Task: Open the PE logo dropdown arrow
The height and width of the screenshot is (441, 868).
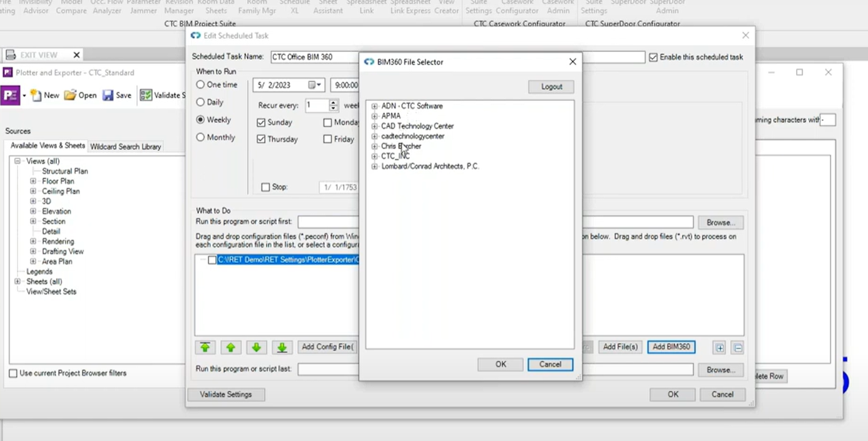Action: tap(24, 96)
